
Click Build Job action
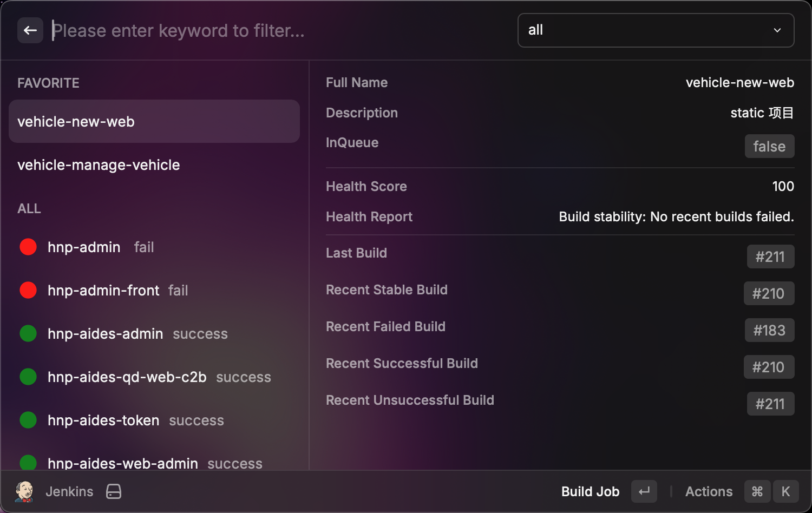click(590, 491)
